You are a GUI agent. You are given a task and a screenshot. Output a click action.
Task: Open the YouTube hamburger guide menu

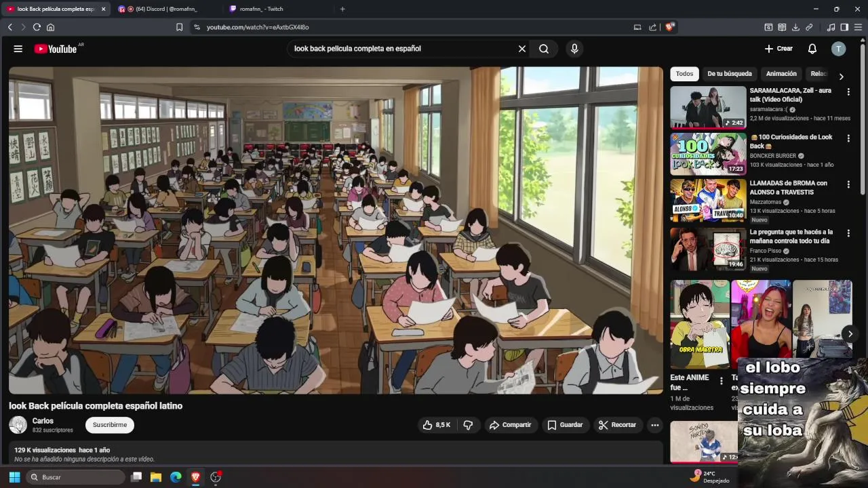click(18, 49)
